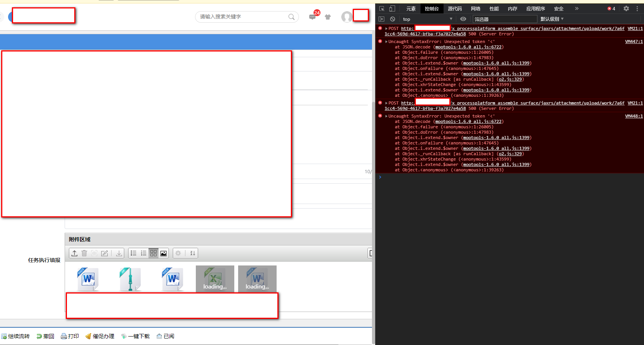Click the download attachment arrow icon
This screenshot has height=345, width=644.
[x=119, y=253]
